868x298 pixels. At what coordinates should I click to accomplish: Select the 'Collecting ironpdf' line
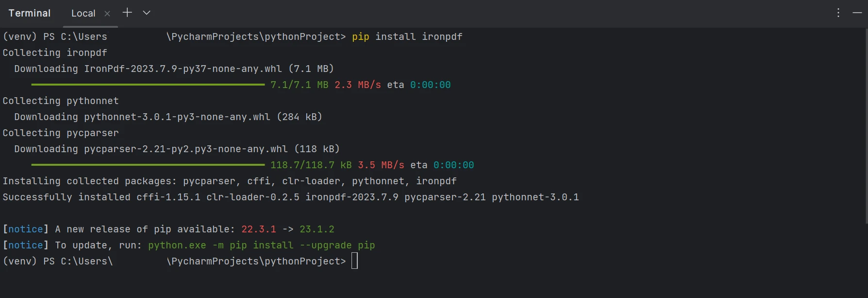tap(55, 53)
